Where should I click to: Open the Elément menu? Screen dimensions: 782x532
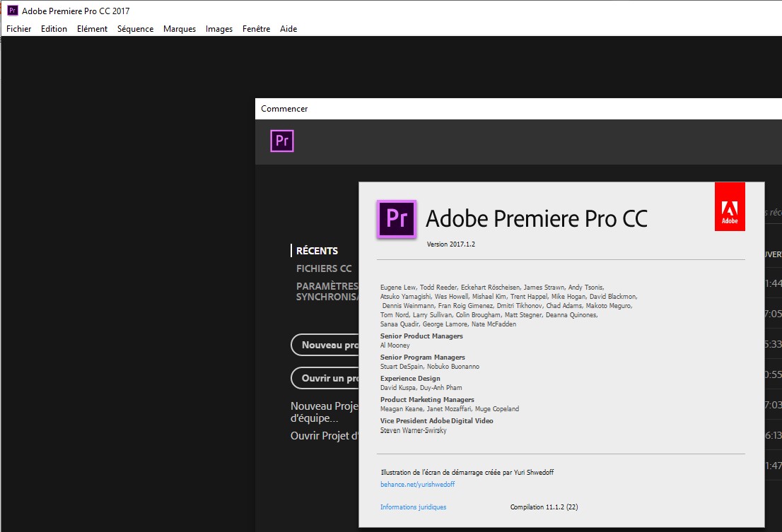click(92, 29)
